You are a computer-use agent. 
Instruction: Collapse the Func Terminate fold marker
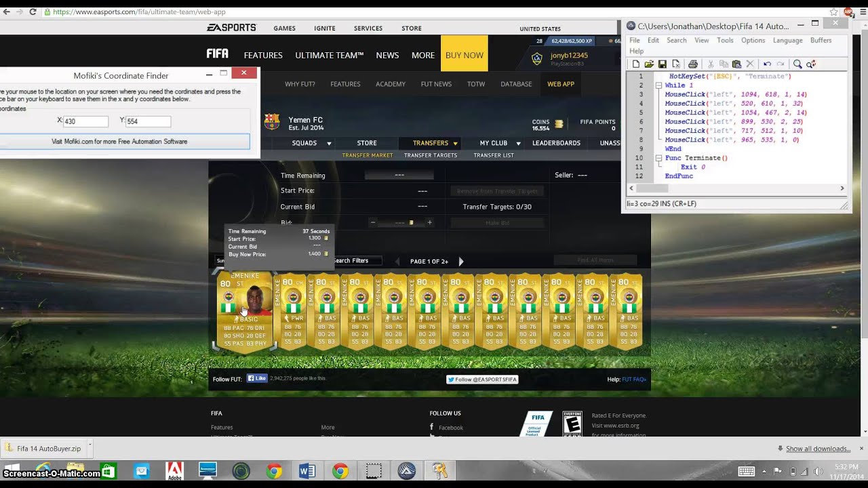coord(658,158)
